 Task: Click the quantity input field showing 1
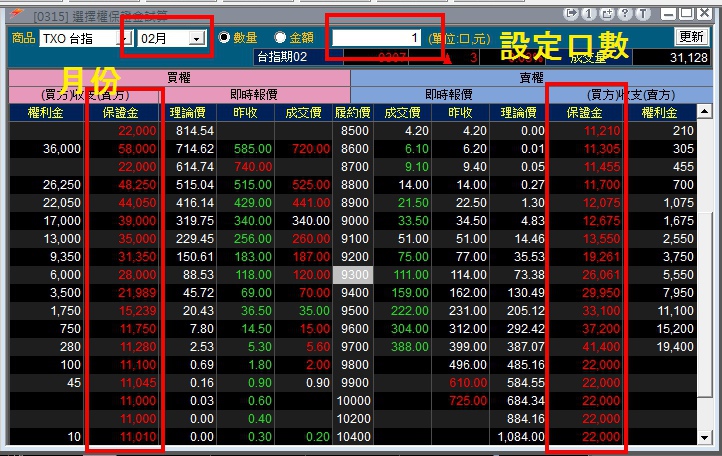377,38
